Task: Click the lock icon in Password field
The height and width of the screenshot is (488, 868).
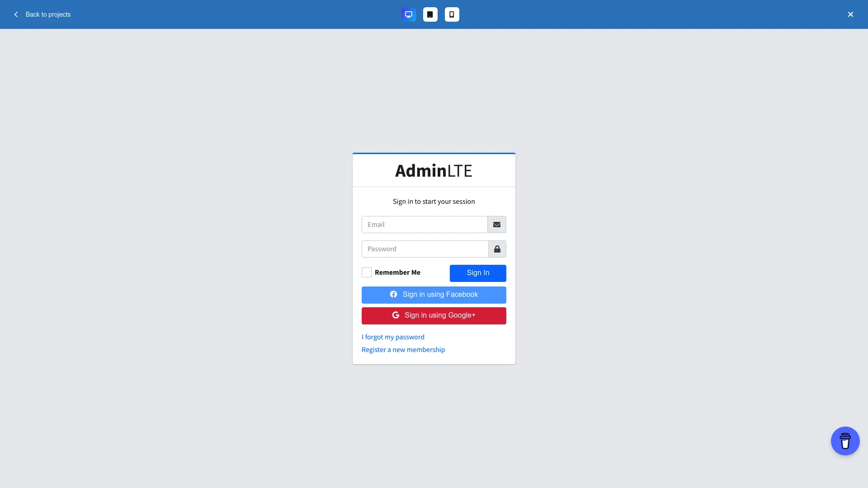Action: point(497,249)
